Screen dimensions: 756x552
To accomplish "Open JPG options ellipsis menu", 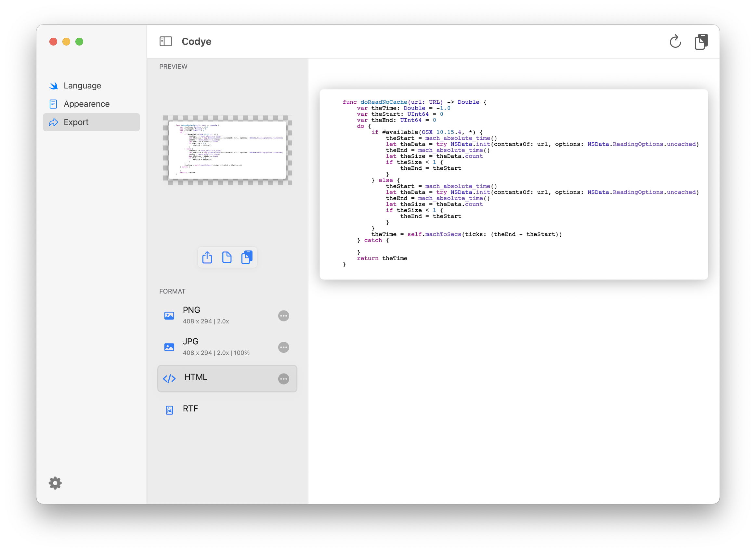I will (284, 348).
